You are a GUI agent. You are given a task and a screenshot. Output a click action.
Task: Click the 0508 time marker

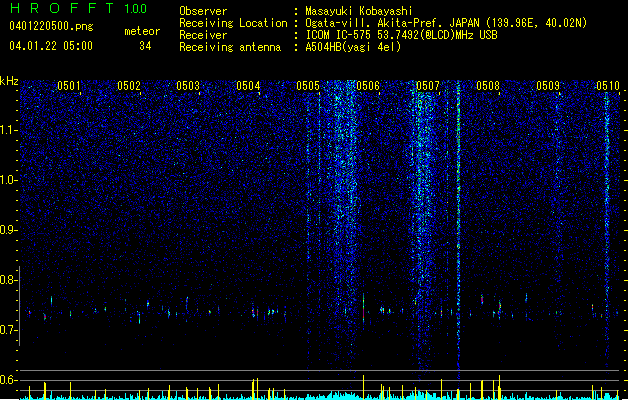click(x=488, y=86)
